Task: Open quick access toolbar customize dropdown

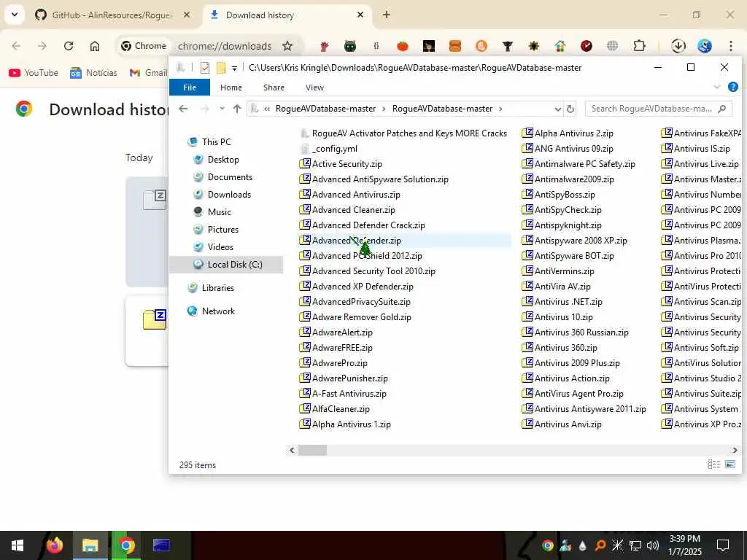Action: pyautogui.click(x=234, y=68)
